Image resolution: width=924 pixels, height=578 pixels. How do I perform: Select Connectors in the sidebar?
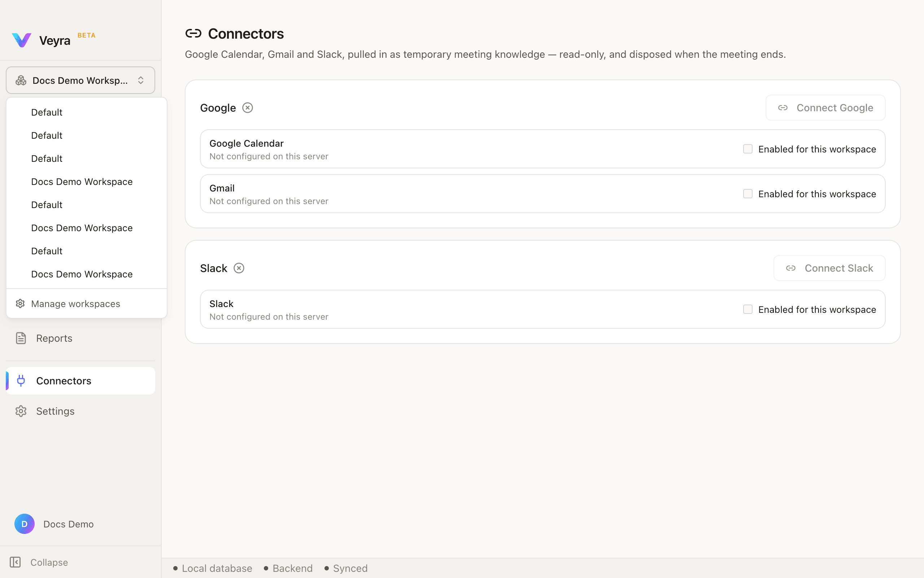[80, 381]
